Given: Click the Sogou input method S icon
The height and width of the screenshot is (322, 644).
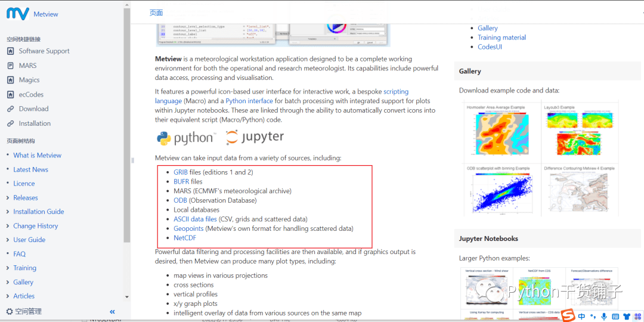Looking at the screenshot, I should pos(568,315).
